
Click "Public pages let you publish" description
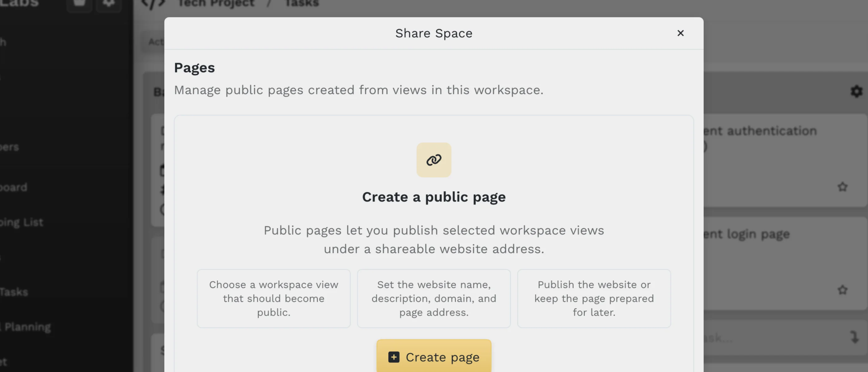[x=434, y=240]
